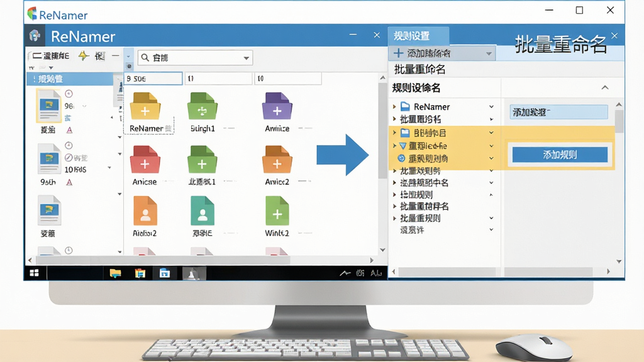Open chevron on the funnel tree row

coord(491,146)
